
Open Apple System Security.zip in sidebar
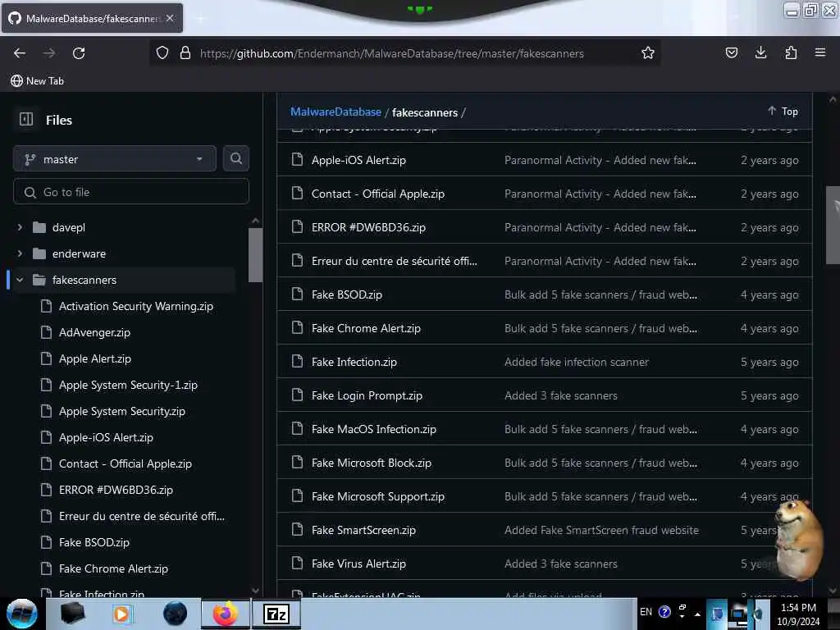pyautogui.click(x=122, y=411)
